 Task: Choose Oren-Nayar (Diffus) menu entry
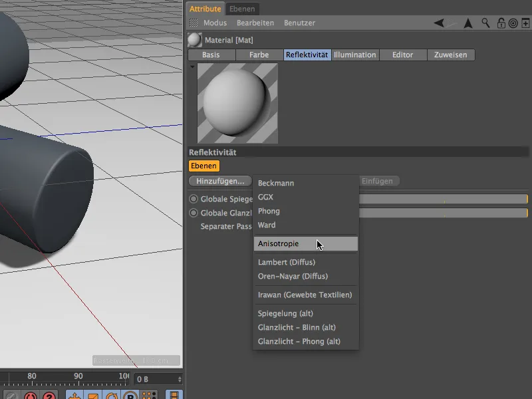click(x=306, y=276)
